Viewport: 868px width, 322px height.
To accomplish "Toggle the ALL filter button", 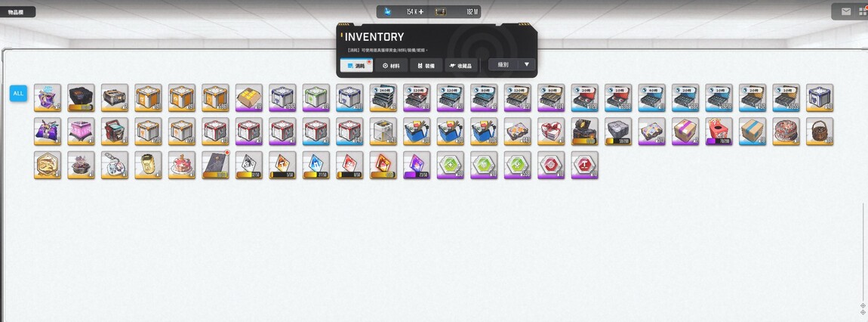I will pos(18,93).
